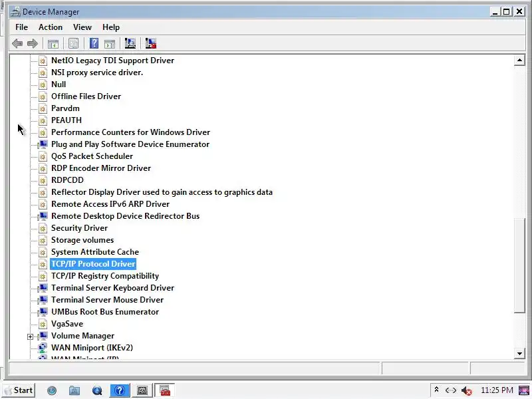This screenshot has height=399, width=532.
Task: Click the highlighted TCP/IP Protocol Driver row
Action: pyautogui.click(x=93, y=264)
